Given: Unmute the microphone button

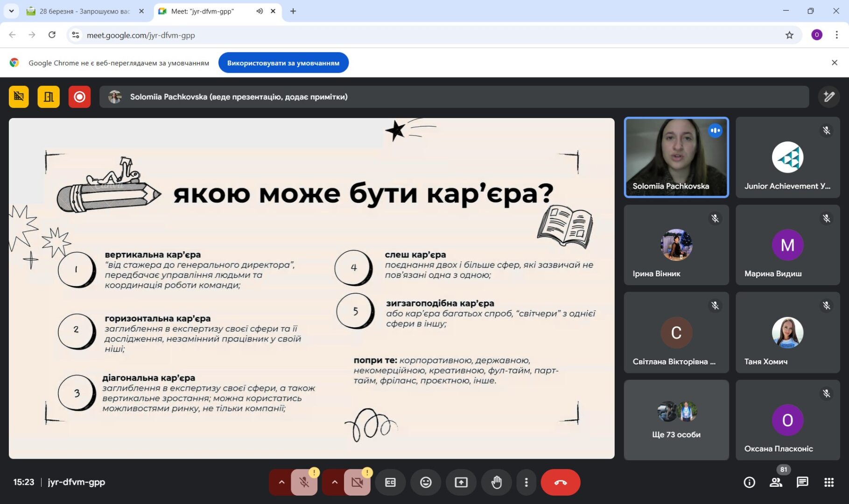Looking at the screenshot, I should (x=304, y=482).
